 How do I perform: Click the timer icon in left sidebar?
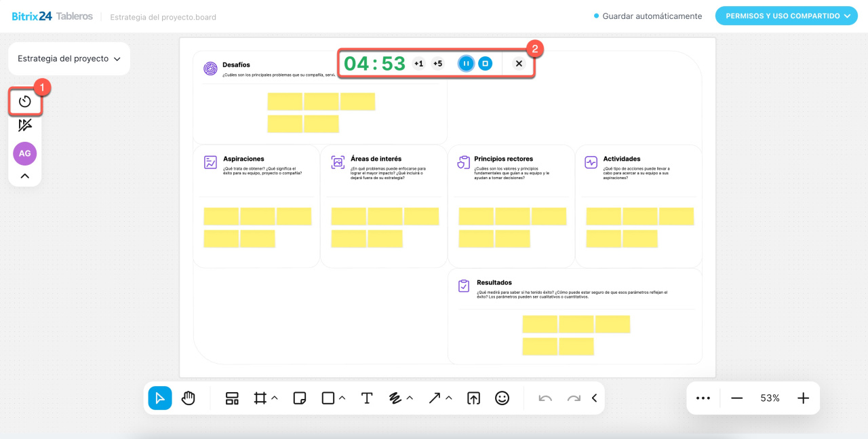click(25, 102)
